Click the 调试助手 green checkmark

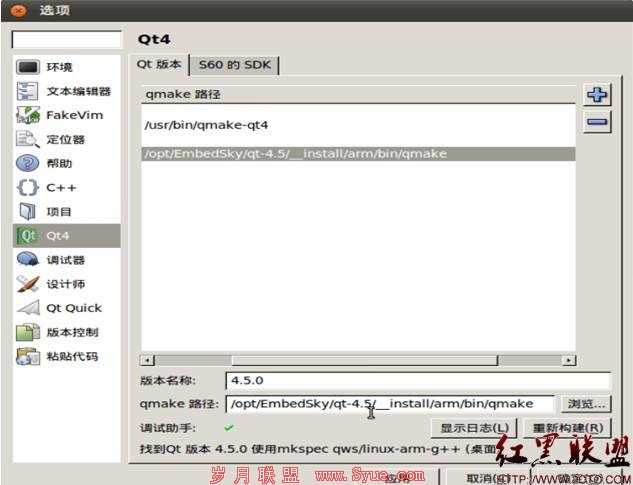click(229, 428)
